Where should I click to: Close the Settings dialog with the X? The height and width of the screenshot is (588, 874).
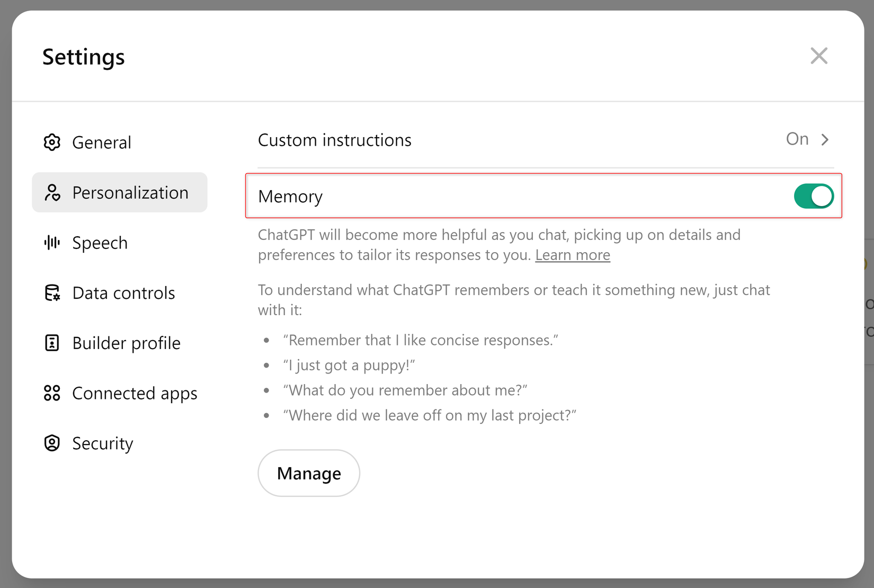coord(819,56)
